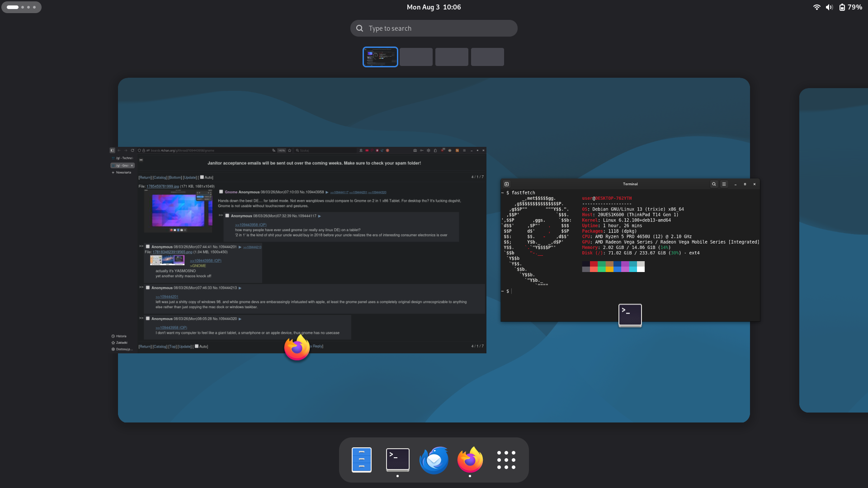Screen dimensions: 868x488
Task: Open Firefox from the dock
Action: 470,460
